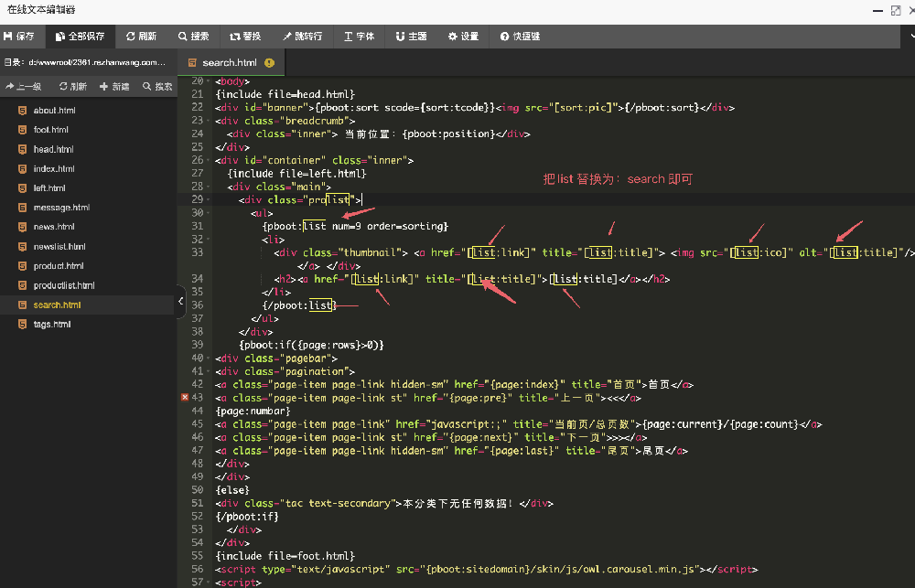This screenshot has height=588, width=915.
Task: Click the HTML5 icon beside about.html
Action: click(x=22, y=111)
